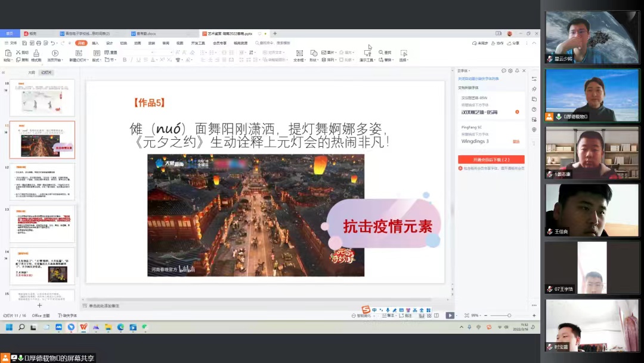Start slideshow from current slide (当页开始)
The height and width of the screenshot is (363, 644).
point(55,53)
